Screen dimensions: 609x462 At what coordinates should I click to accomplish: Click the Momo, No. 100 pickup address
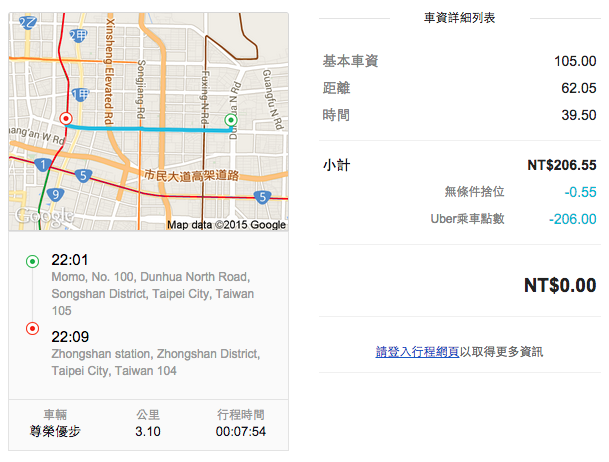[153, 294]
